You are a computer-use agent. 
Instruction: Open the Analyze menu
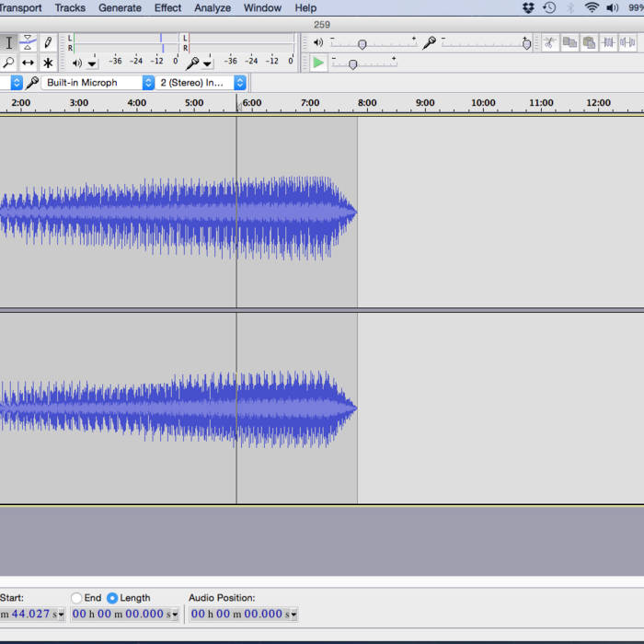[x=213, y=8]
